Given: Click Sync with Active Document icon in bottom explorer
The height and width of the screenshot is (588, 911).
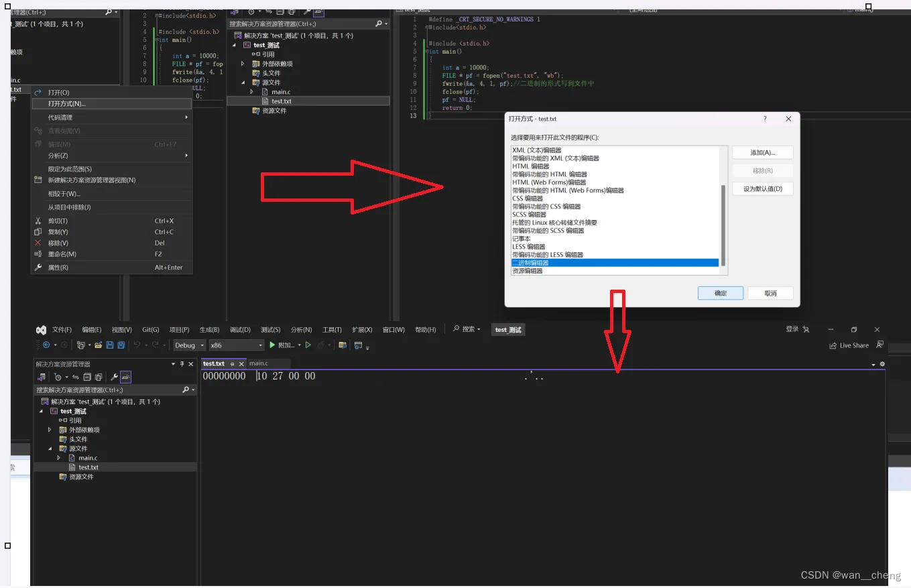Looking at the screenshot, I should [76, 377].
